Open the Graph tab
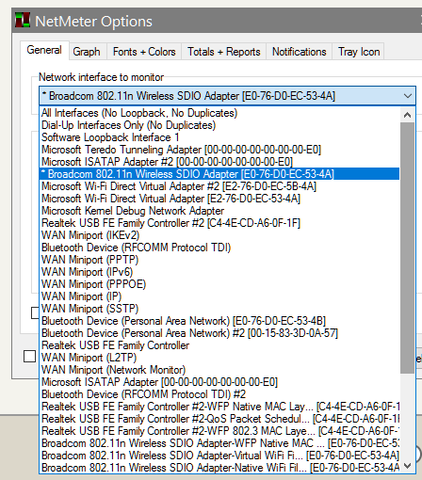This screenshot has width=422, height=480. click(87, 52)
